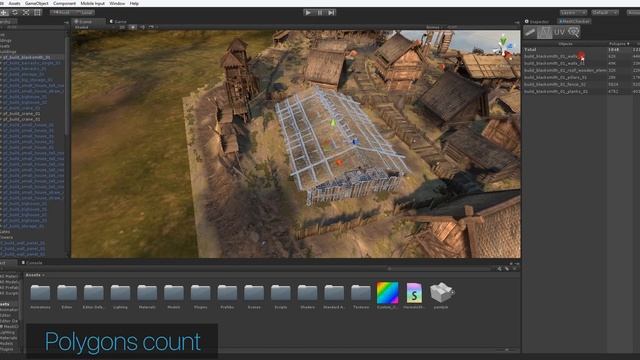Switch to the Console tab
The width and height of the screenshot is (640, 360).
click(33, 263)
